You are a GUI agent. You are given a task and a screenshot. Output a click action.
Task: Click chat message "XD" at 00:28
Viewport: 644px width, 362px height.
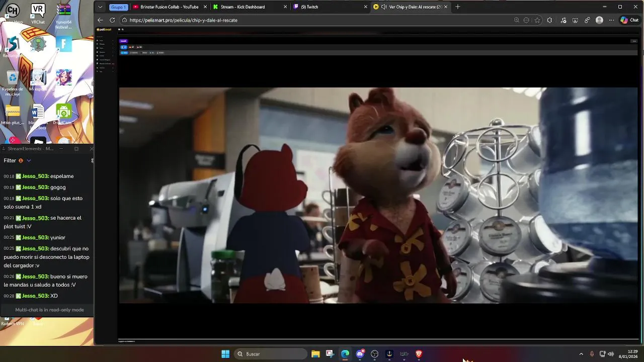coord(54,296)
